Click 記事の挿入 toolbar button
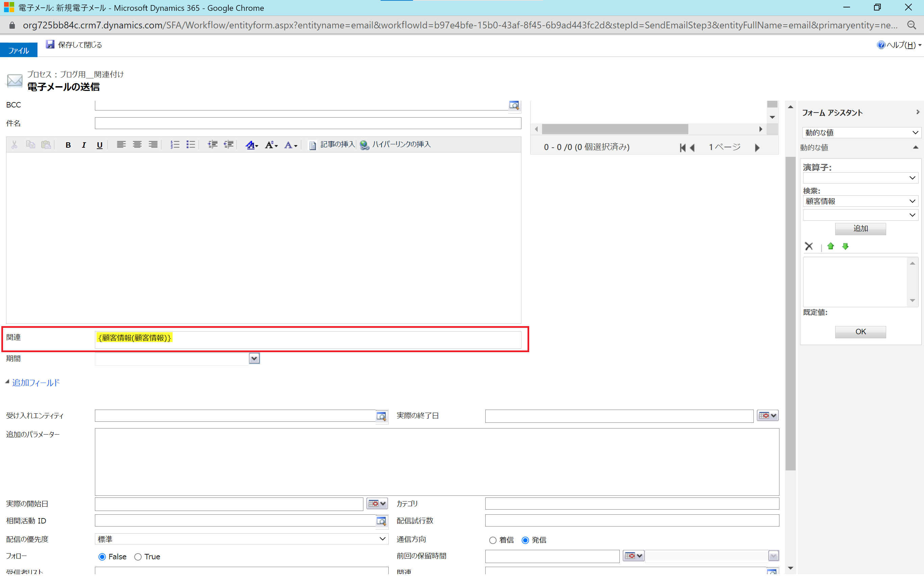This screenshot has width=924, height=586. (x=332, y=145)
